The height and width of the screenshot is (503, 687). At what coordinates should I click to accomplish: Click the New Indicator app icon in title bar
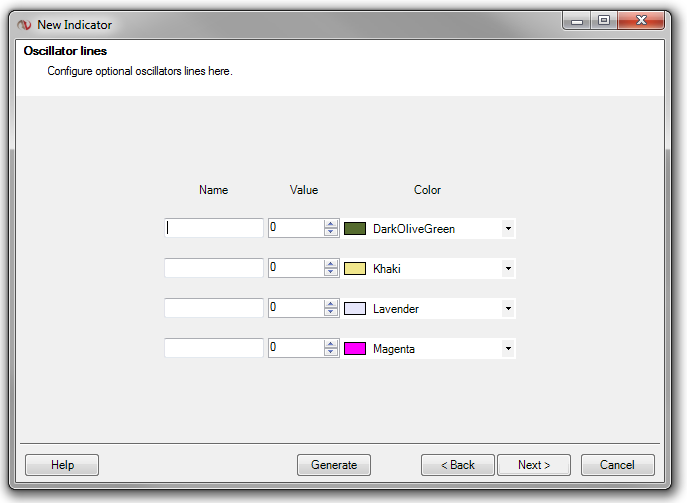coord(24,25)
